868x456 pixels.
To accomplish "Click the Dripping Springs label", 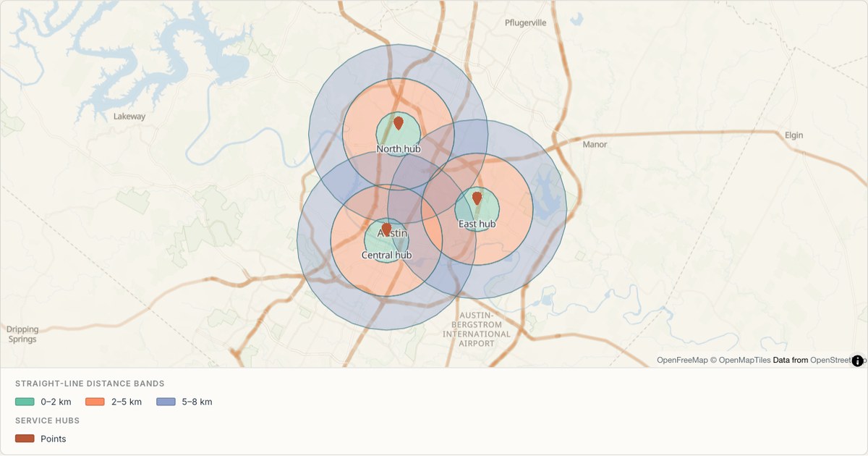I will (x=22, y=334).
